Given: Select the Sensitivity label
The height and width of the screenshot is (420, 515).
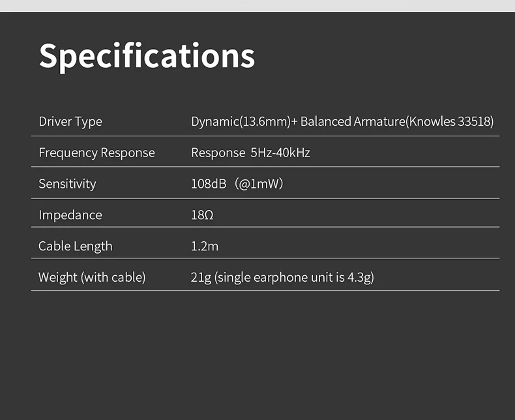Looking at the screenshot, I should [x=67, y=184].
